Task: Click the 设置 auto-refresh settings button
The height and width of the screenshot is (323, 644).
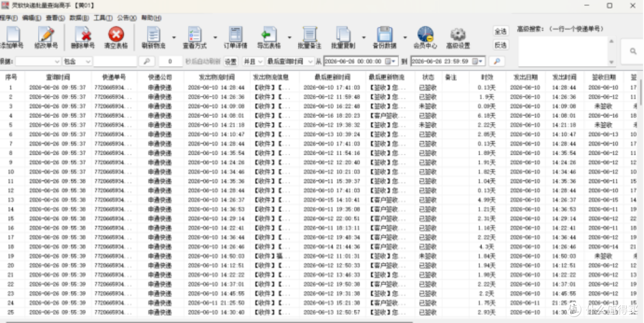Action: pos(231,61)
